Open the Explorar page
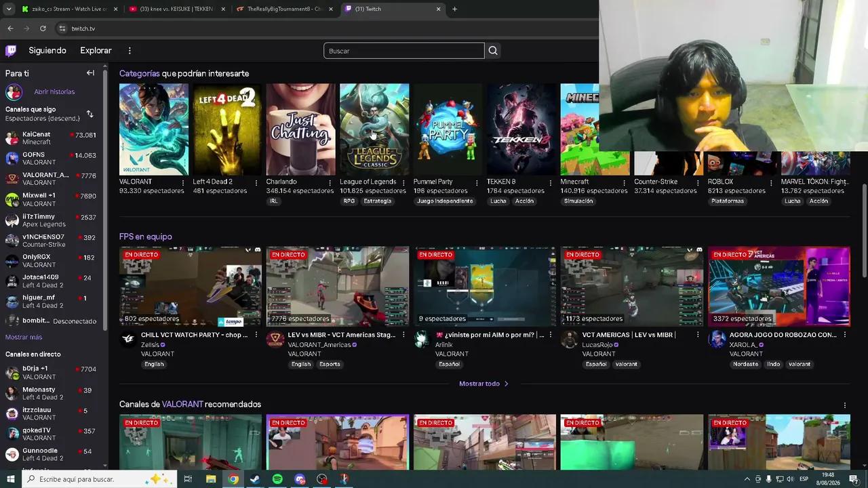 click(x=96, y=50)
